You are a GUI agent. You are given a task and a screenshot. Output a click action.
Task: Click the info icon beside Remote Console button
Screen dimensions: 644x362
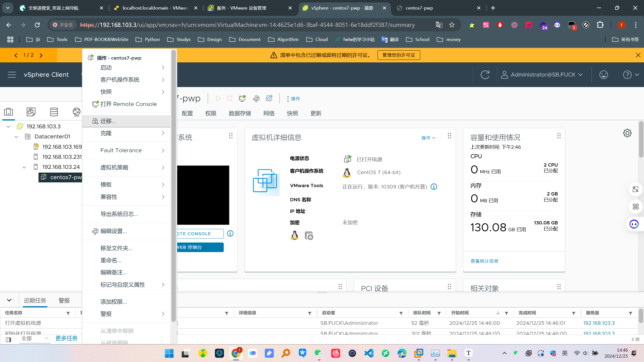[x=230, y=233]
